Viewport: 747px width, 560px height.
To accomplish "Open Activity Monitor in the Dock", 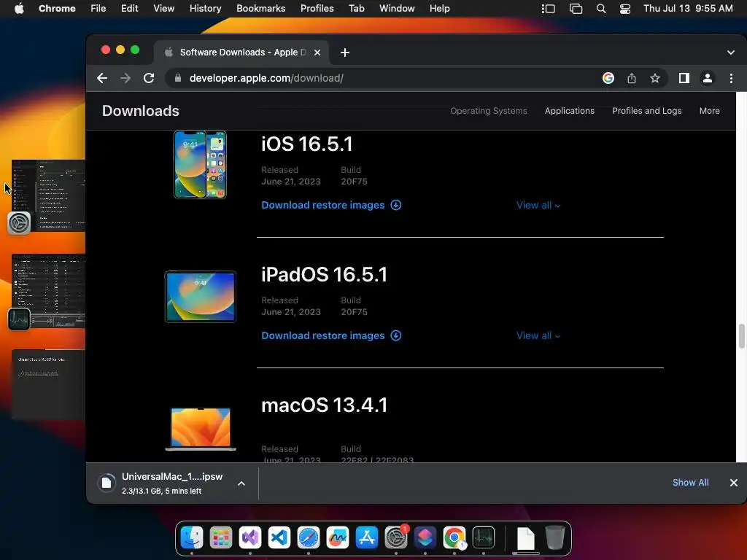I will coord(484,537).
